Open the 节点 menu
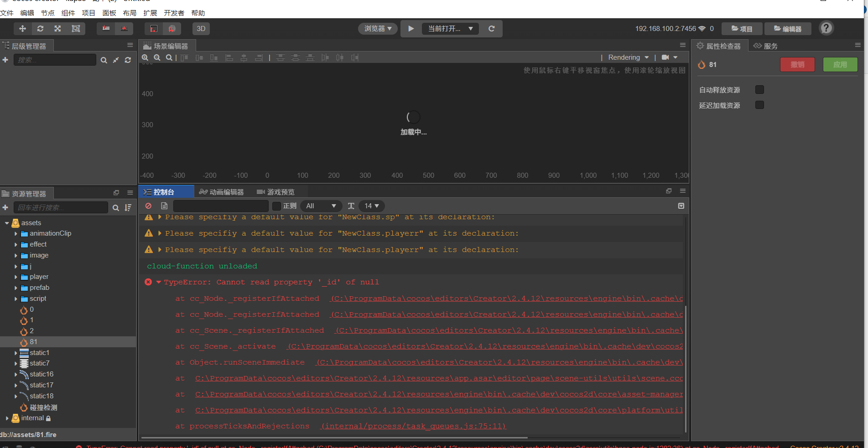This screenshot has width=868, height=448. pyautogui.click(x=48, y=13)
